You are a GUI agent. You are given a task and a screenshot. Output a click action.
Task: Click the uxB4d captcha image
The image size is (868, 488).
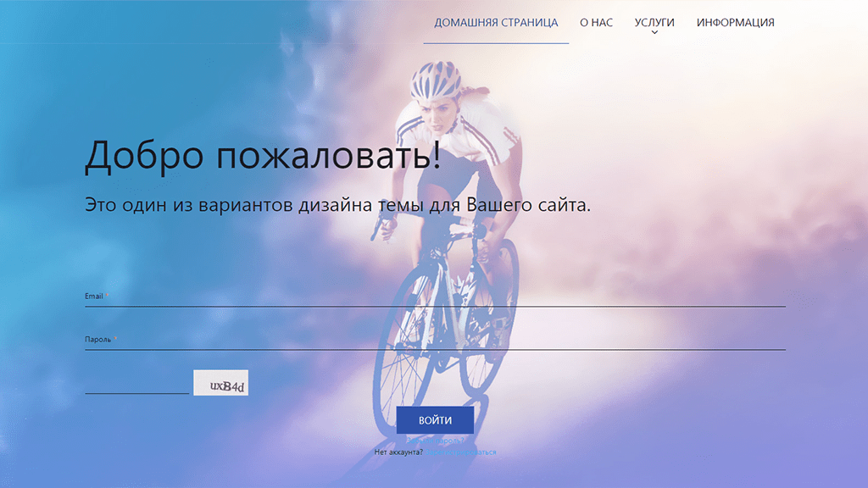pyautogui.click(x=221, y=383)
